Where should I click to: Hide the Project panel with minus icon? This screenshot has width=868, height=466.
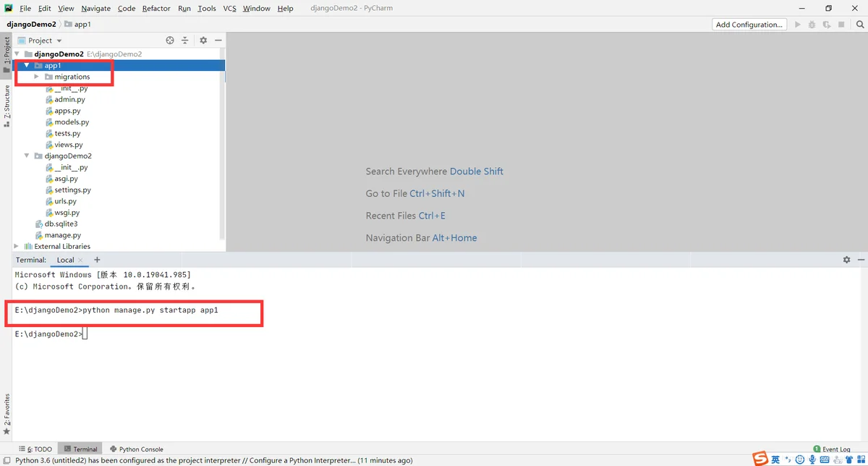click(x=218, y=41)
